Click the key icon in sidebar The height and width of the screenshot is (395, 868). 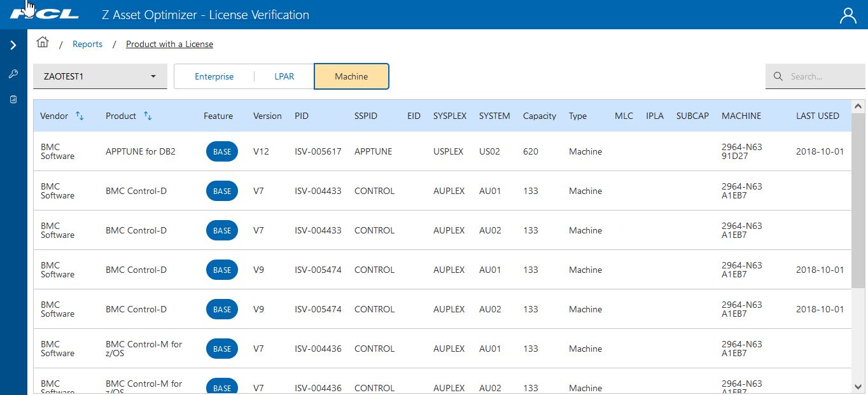click(13, 74)
